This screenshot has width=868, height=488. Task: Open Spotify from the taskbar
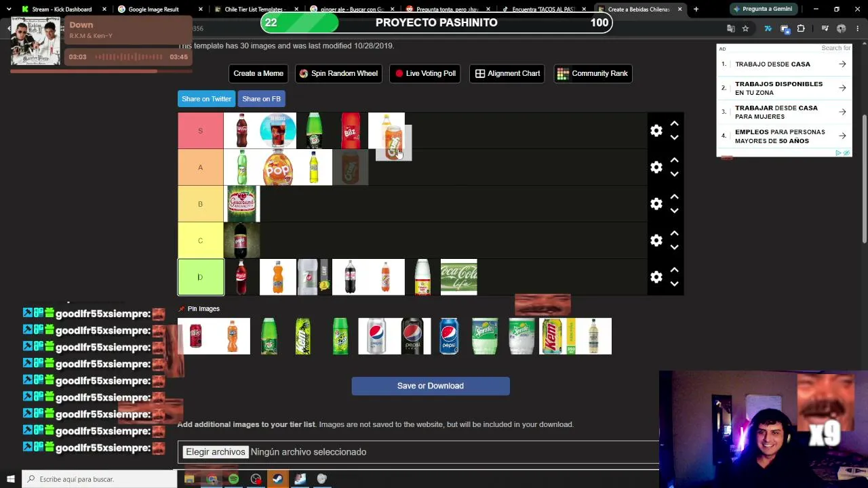pos(233,479)
